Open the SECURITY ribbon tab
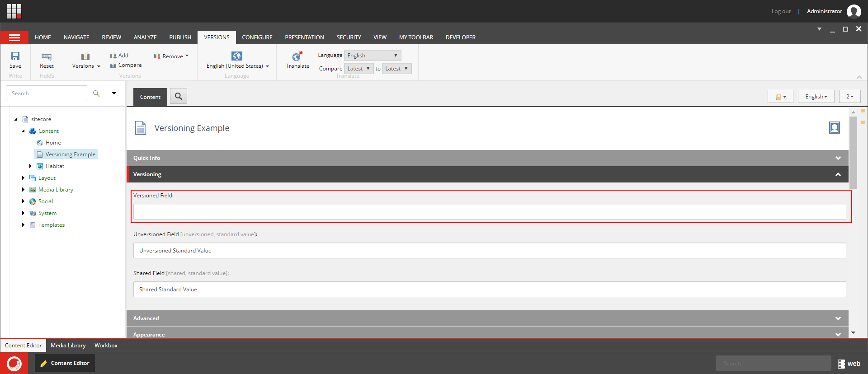The image size is (868, 374). pyautogui.click(x=349, y=37)
